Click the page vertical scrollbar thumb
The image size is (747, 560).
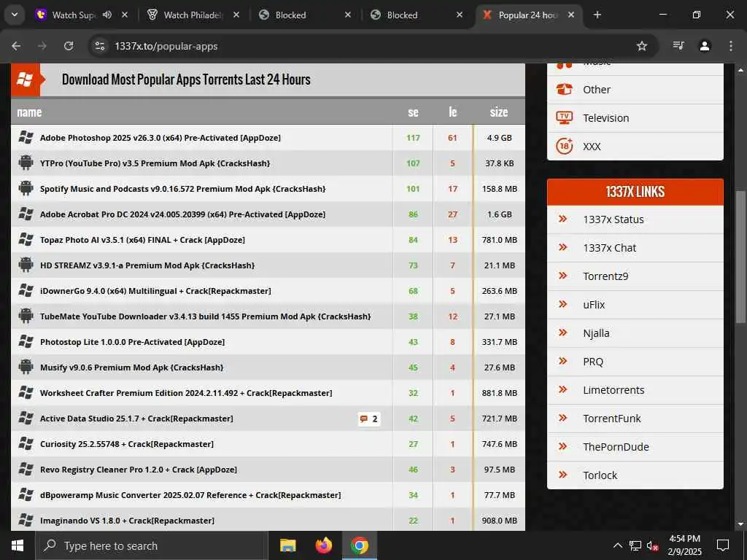click(740, 257)
